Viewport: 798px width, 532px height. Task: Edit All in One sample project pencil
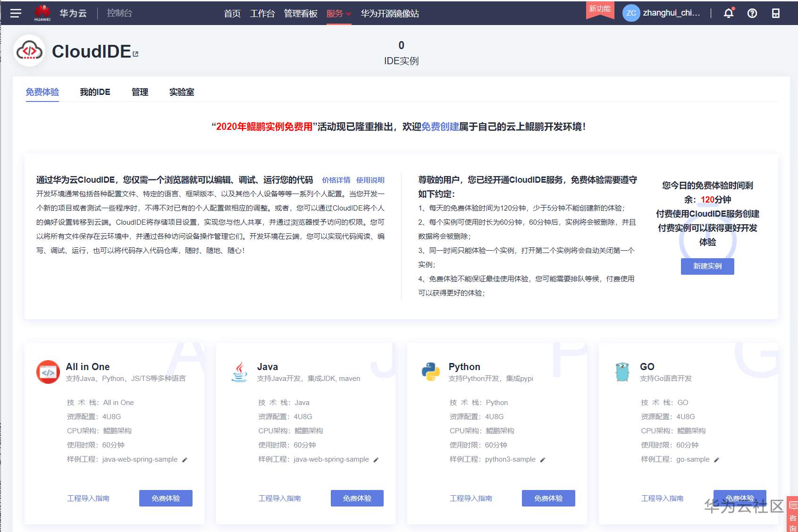tap(185, 460)
